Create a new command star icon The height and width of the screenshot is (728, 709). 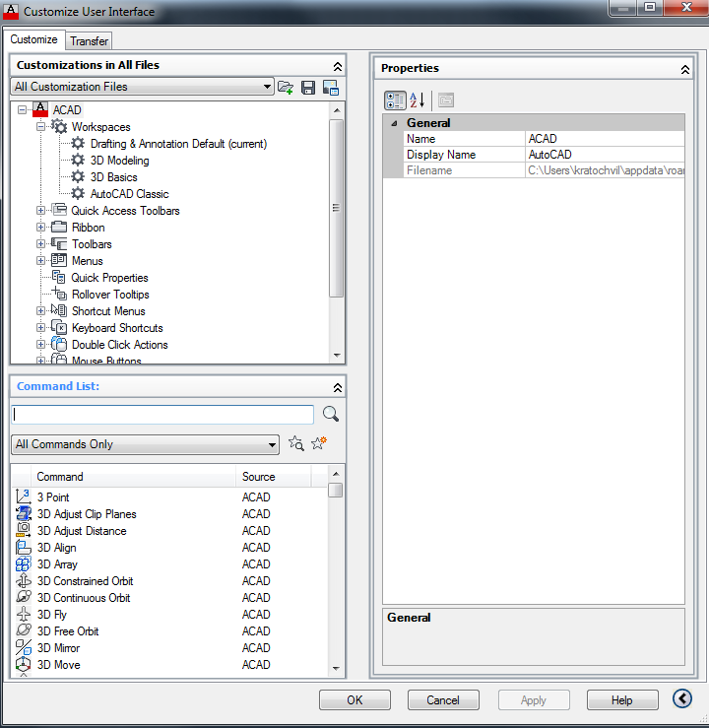[319, 443]
